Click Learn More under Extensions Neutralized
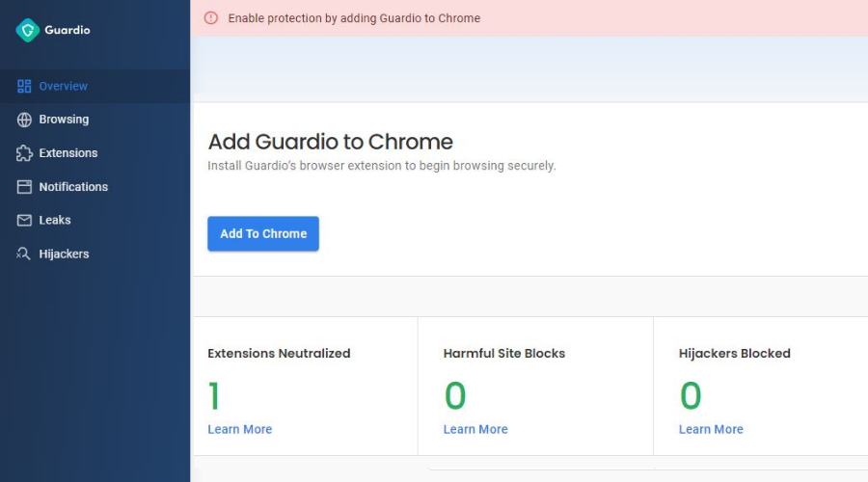 coord(240,429)
